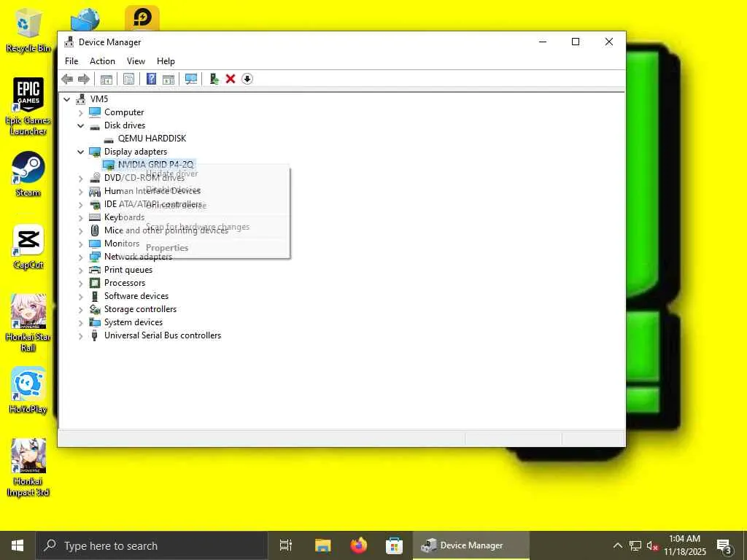The height and width of the screenshot is (560, 747).
Task: Open the Help menu
Action: click(166, 61)
